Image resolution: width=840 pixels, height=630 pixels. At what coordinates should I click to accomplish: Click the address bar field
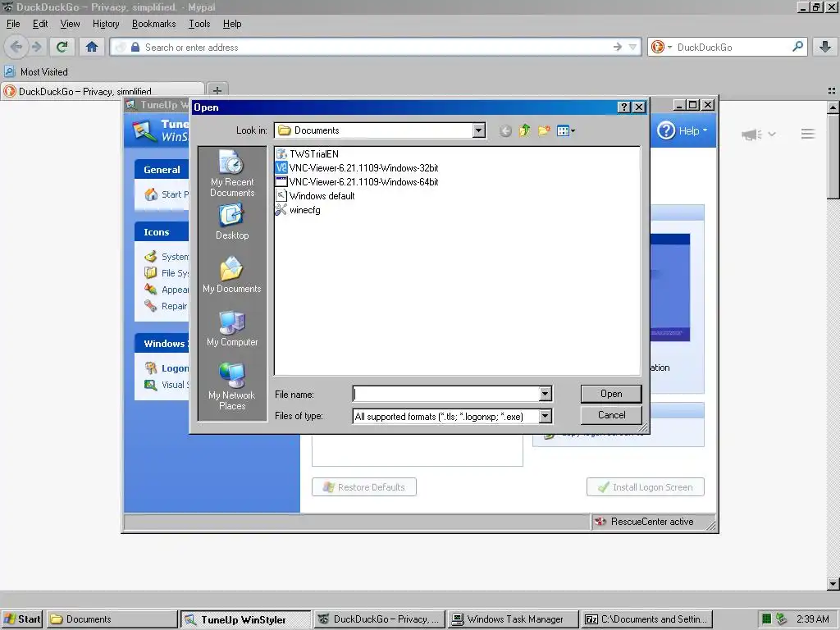pos(375,47)
